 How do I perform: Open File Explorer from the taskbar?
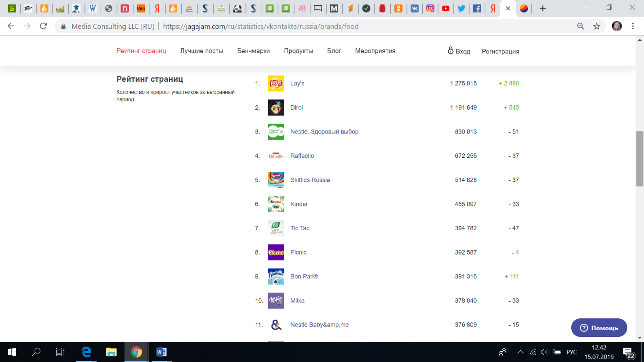point(111,352)
